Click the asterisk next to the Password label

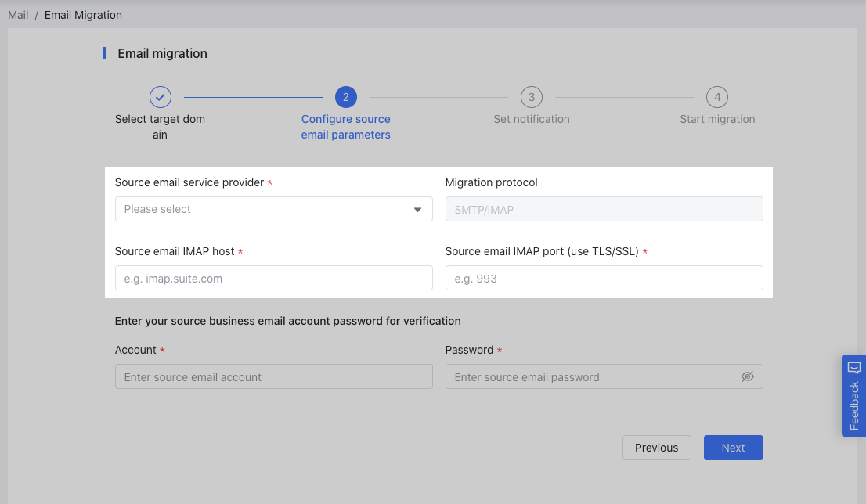(499, 350)
